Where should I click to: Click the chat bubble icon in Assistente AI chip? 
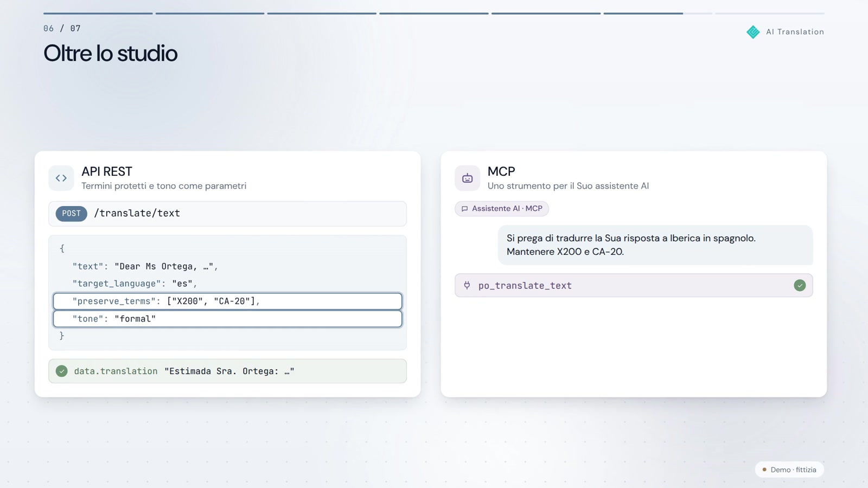[x=464, y=209]
